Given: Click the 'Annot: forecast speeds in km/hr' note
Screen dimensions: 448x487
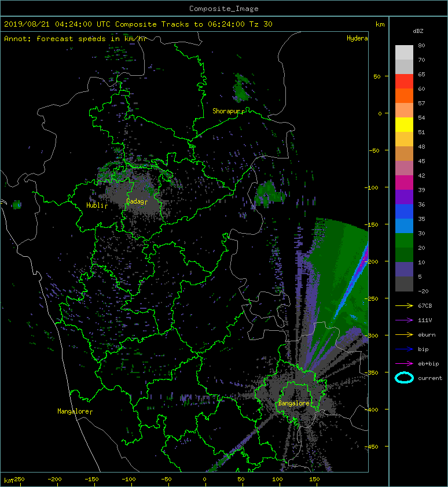Looking at the screenshot, I should [75, 39].
